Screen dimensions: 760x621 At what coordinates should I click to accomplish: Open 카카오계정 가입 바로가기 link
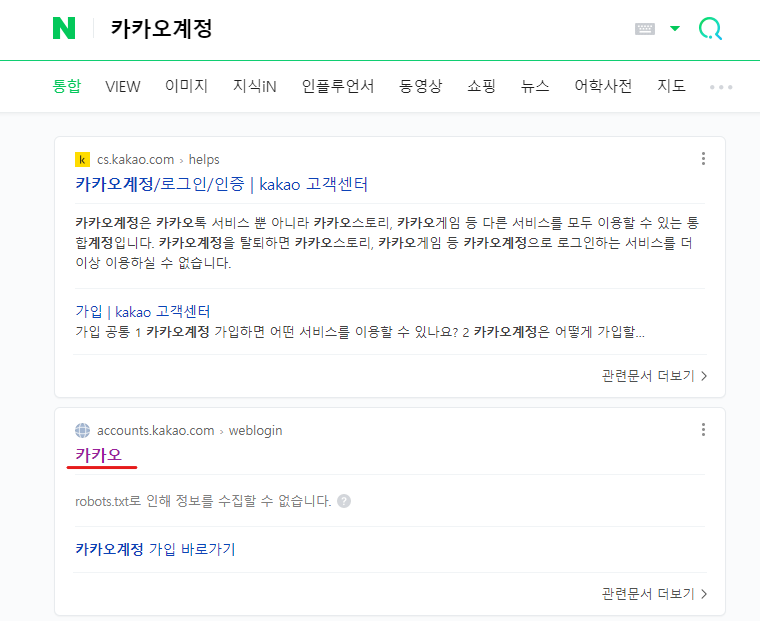tap(155, 549)
